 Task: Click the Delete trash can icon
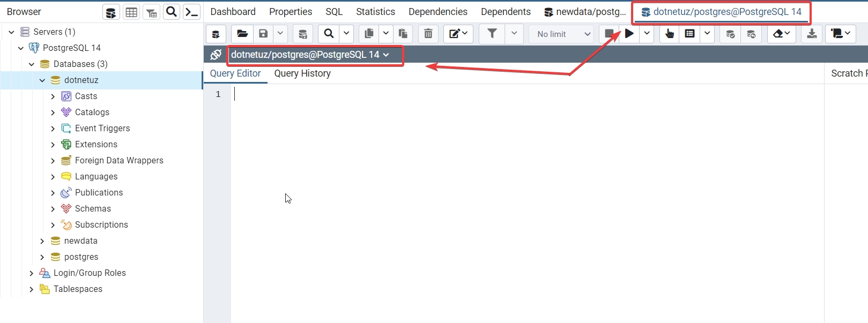[x=428, y=34]
